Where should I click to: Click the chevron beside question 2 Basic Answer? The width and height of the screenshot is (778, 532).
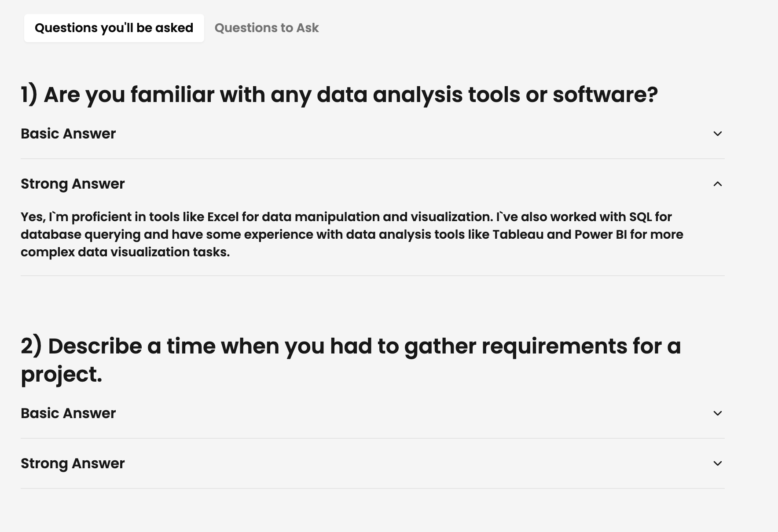point(717,413)
